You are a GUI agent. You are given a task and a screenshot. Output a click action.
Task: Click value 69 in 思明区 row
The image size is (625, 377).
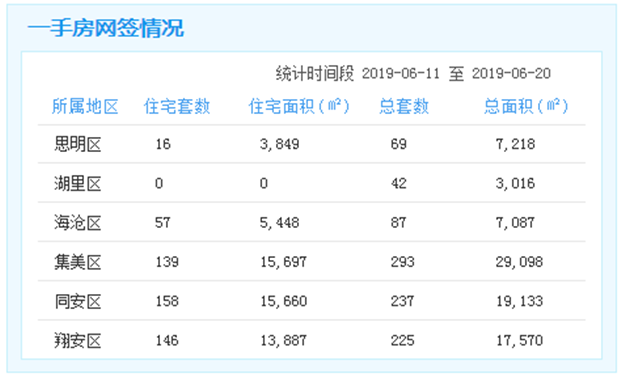coord(399,144)
